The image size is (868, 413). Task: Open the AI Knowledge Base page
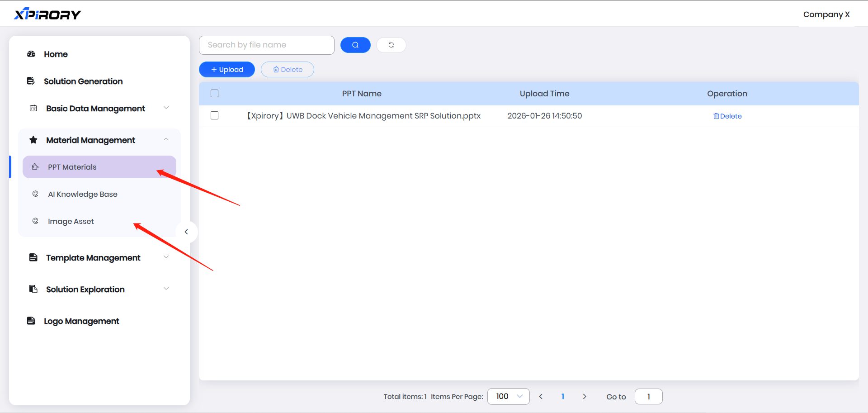(83, 194)
